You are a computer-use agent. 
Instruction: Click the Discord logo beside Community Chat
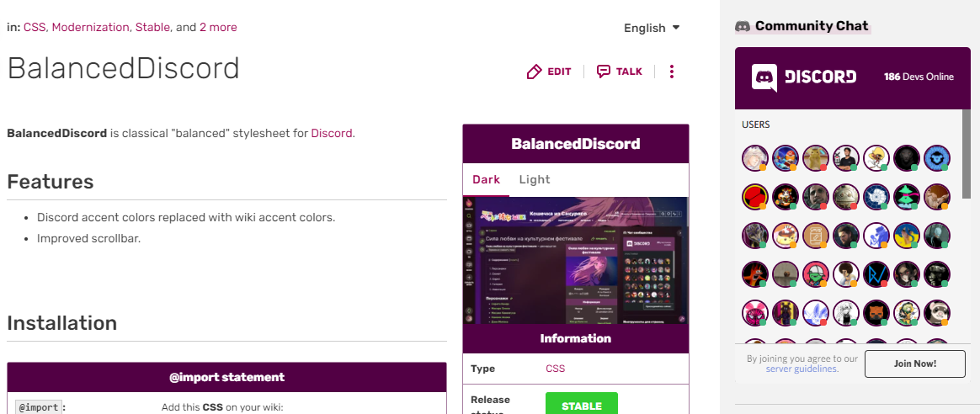[x=743, y=26]
